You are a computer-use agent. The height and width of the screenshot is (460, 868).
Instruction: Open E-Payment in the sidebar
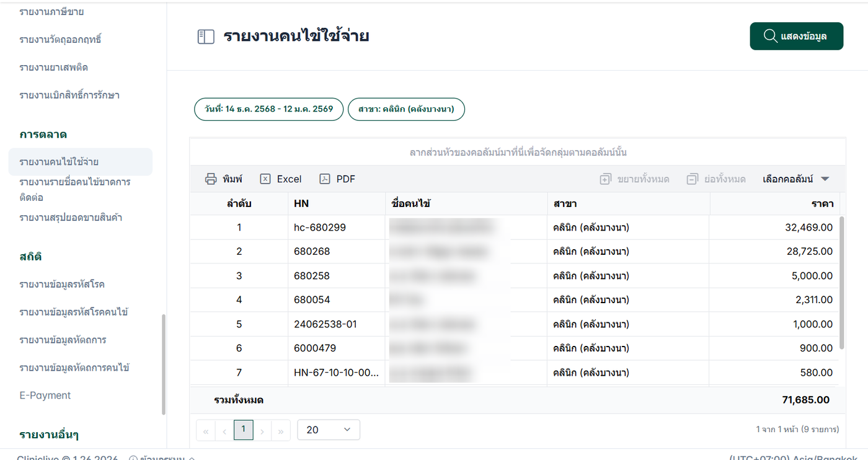45,396
